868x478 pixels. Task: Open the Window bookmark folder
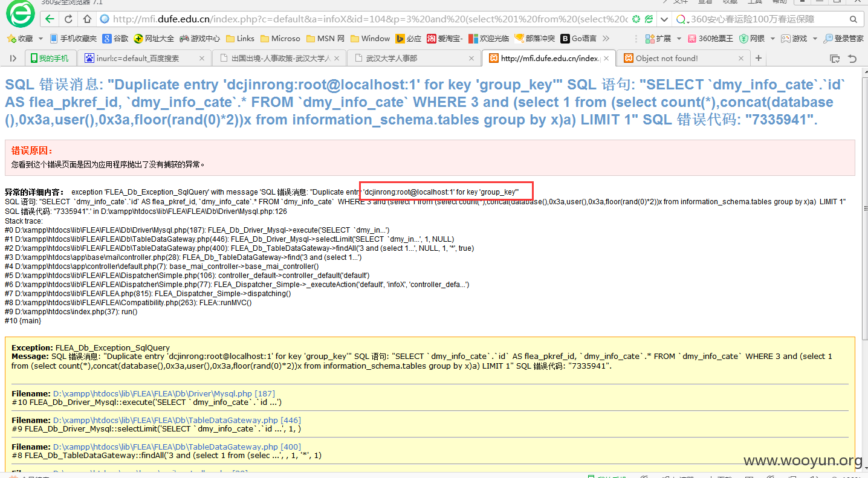[370, 39]
